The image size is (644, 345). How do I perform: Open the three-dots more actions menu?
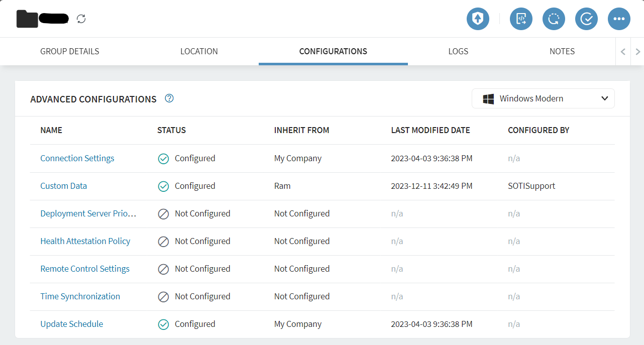pyautogui.click(x=619, y=19)
